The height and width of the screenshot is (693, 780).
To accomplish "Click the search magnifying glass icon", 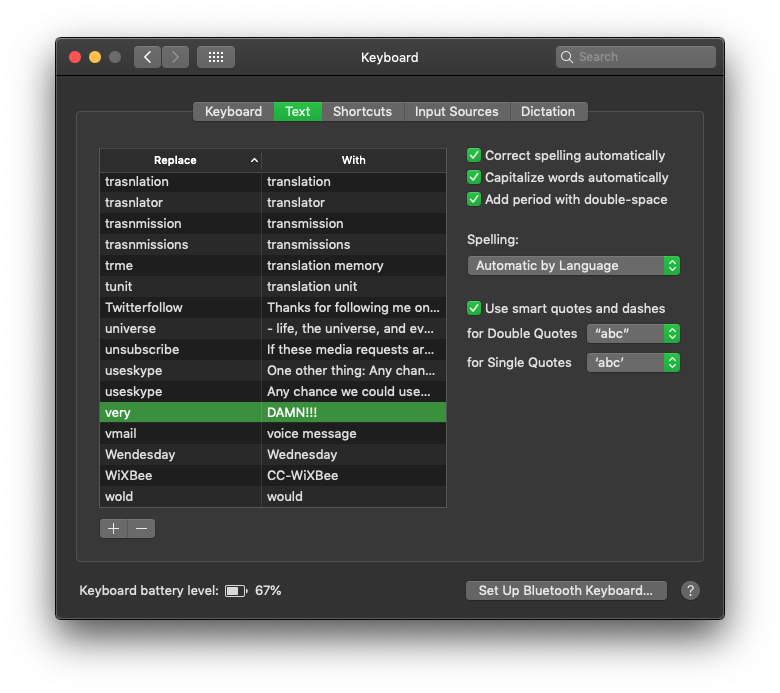I will coord(567,57).
